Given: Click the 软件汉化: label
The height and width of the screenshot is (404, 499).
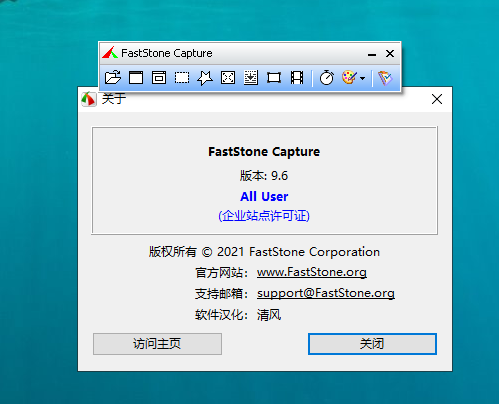Looking at the screenshot, I should pos(221,315).
